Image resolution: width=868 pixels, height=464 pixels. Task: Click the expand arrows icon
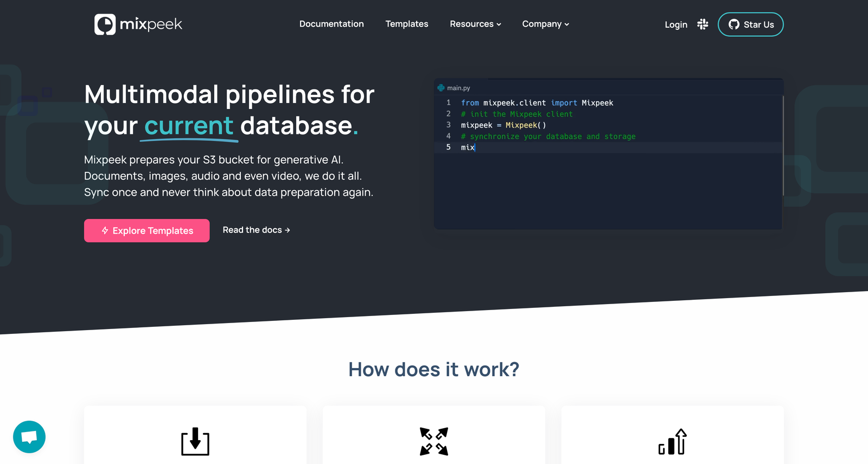click(x=434, y=441)
